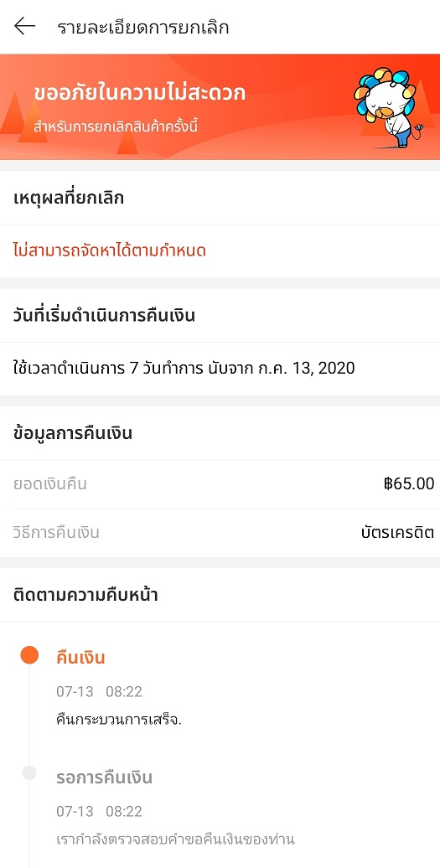Tap the ติดตามความคืบหน้า section header

tap(85, 596)
